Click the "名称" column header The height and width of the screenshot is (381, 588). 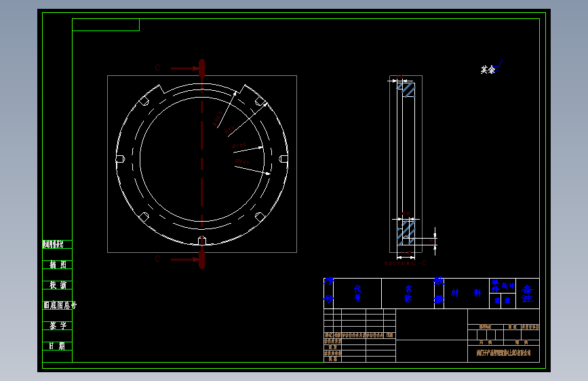pyautogui.click(x=408, y=294)
